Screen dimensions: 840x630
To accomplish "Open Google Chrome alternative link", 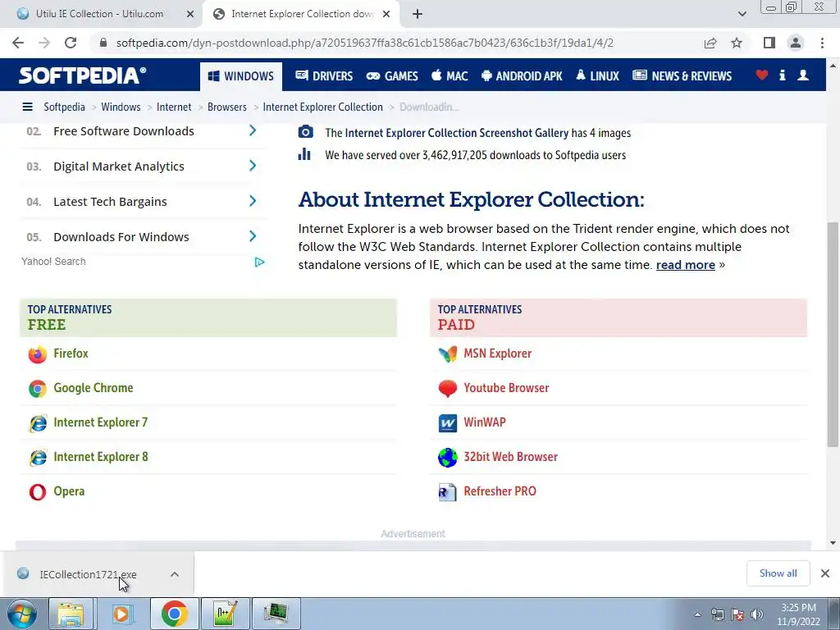I will coord(94,388).
